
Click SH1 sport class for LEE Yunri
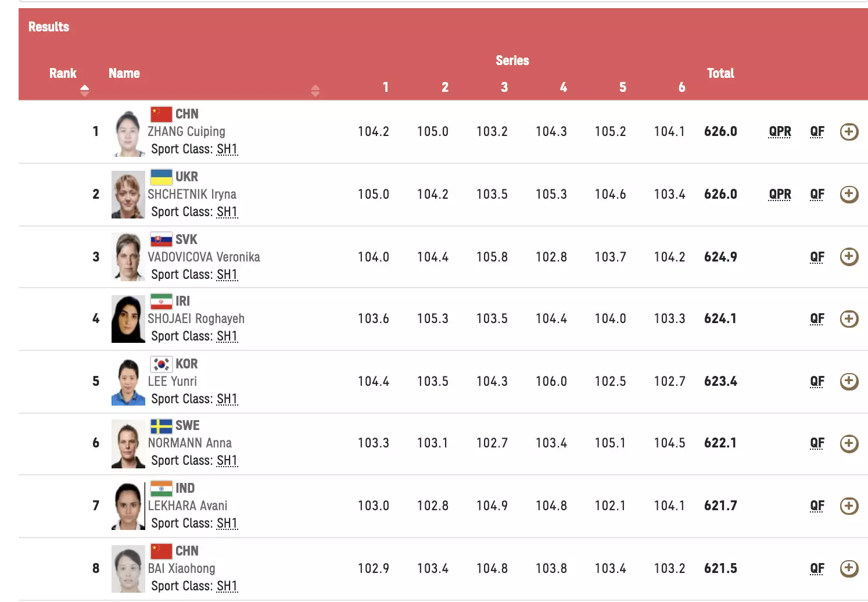227,399
